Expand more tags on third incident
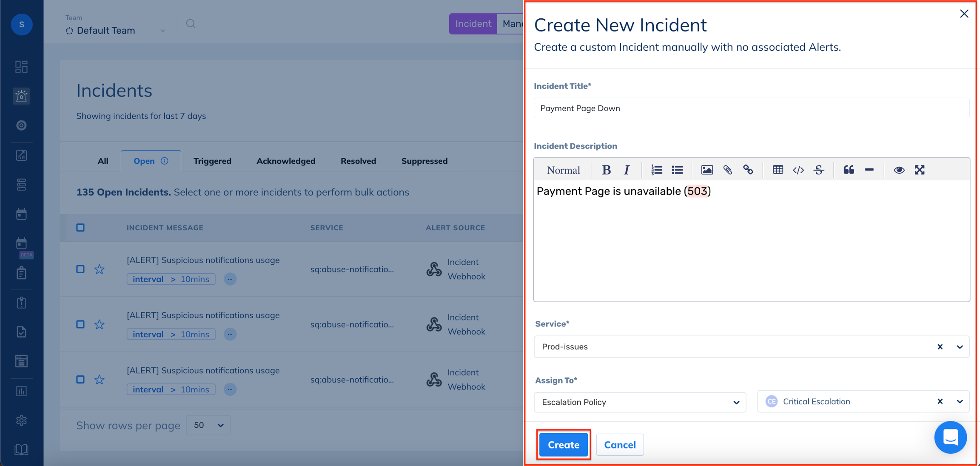This screenshot has width=980, height=466. 230,389
